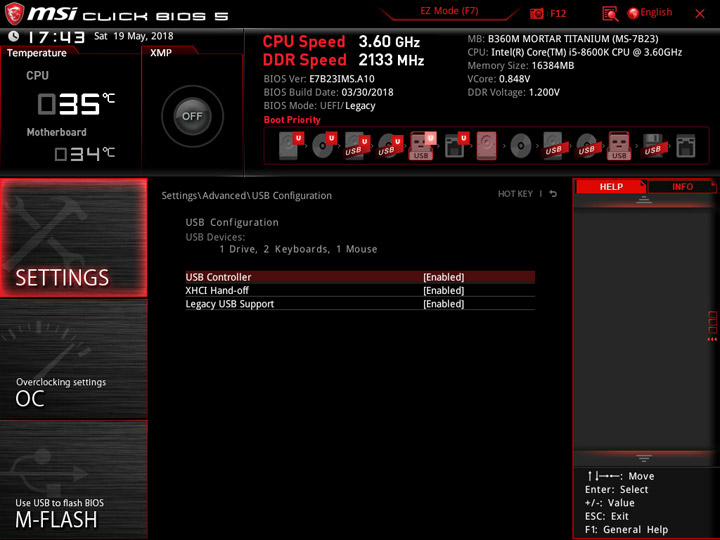Select the USB floppy boot icon
The width and height of the screenshot is (720, 540).
(x=652, y=146)
